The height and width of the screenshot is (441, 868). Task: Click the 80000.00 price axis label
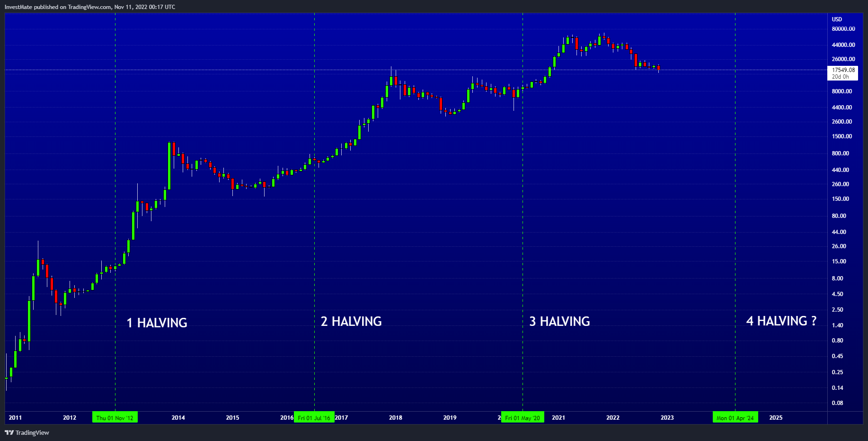coord(843,29)
